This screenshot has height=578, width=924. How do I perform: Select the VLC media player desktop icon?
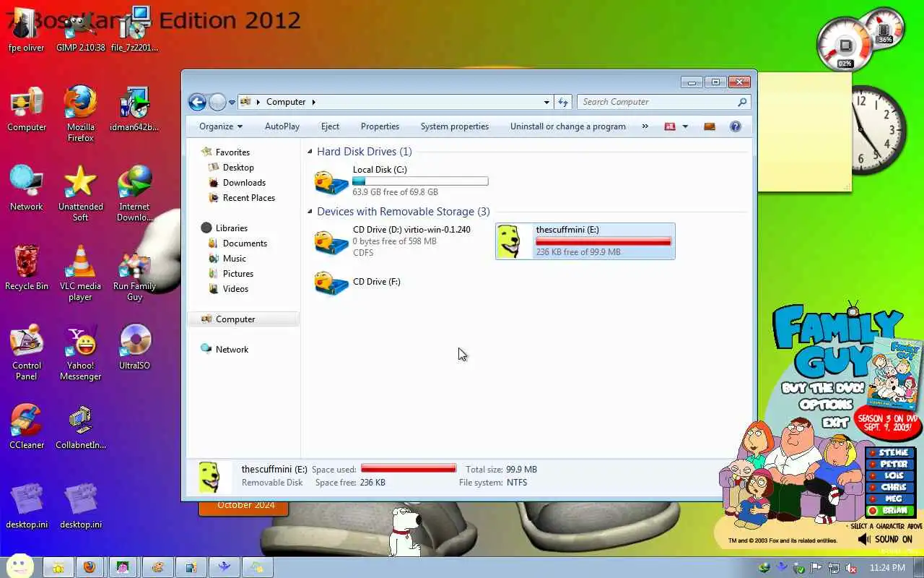point(80,273)
